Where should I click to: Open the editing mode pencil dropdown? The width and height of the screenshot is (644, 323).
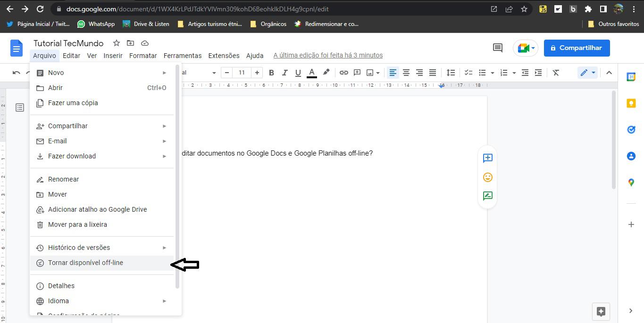587,73
